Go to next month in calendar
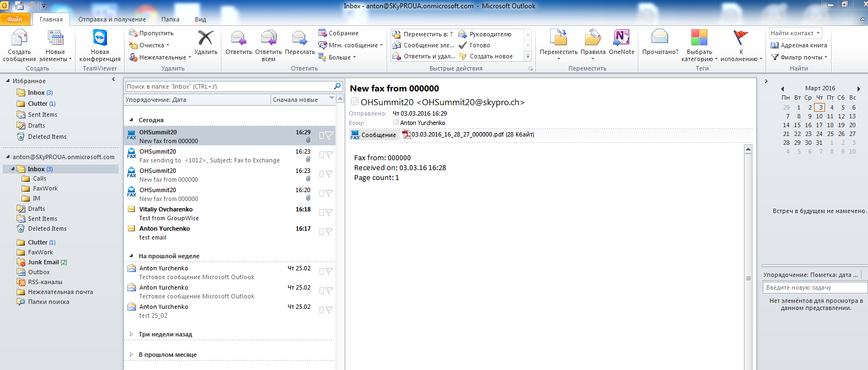The width and height of the screenshot is (868, 370). pos(859,89)
